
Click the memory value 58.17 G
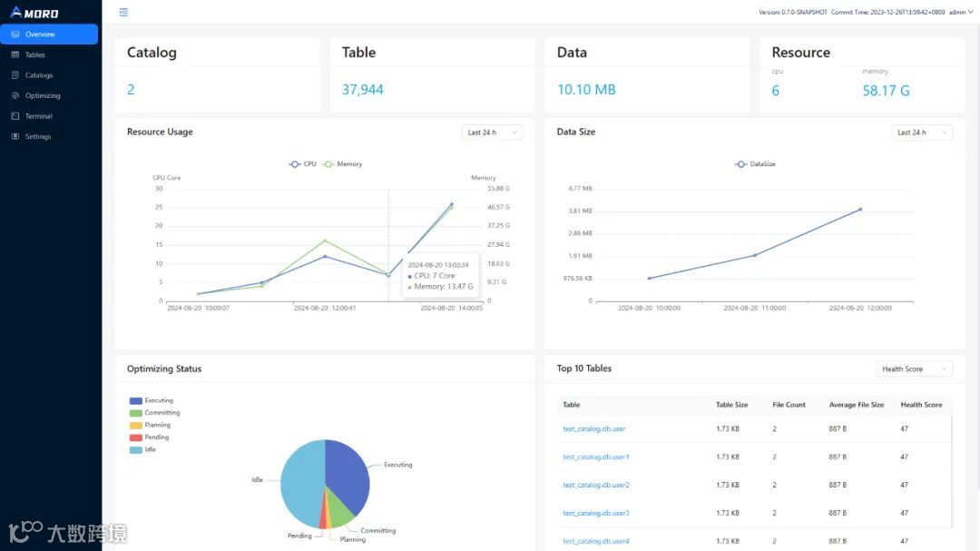(886, 91)
